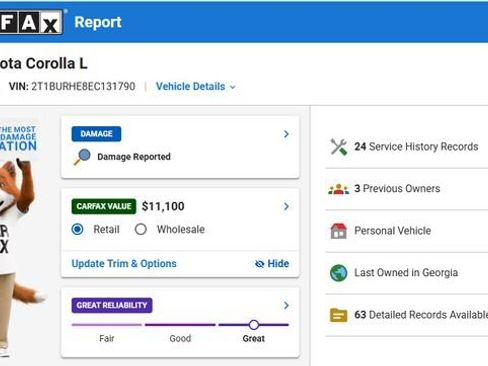Open the Great Reliability card chevron
488x366 pixels.
point(286,305)
